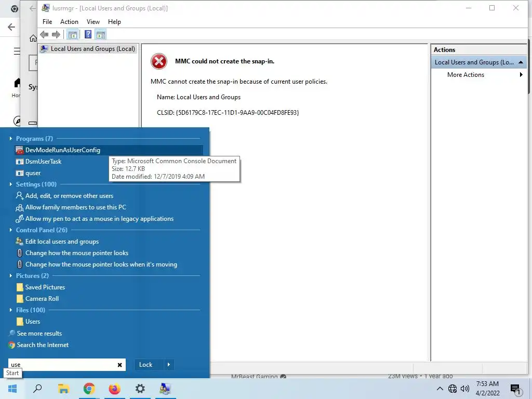Viewport: 532px width, 399px height.
Task: Click the Windows Start button
Action: pos(12,389)
